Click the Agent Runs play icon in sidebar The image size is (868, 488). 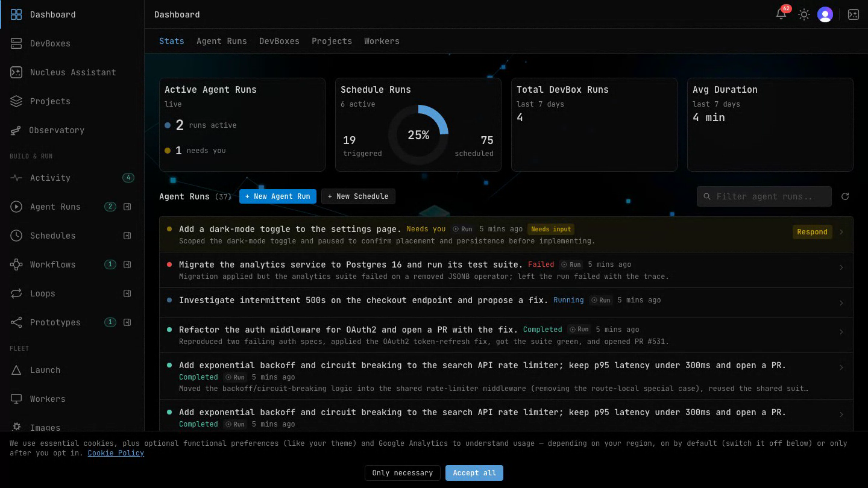pos(16,207)
